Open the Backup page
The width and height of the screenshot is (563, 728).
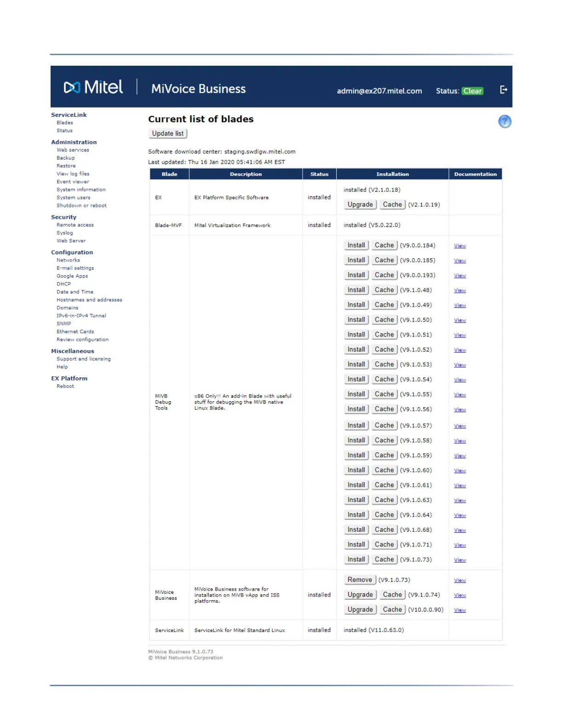(x=65, y=158)
